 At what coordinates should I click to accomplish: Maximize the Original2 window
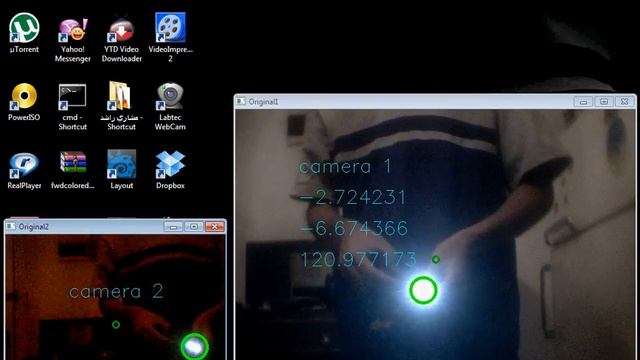click(x=194, y=227)
